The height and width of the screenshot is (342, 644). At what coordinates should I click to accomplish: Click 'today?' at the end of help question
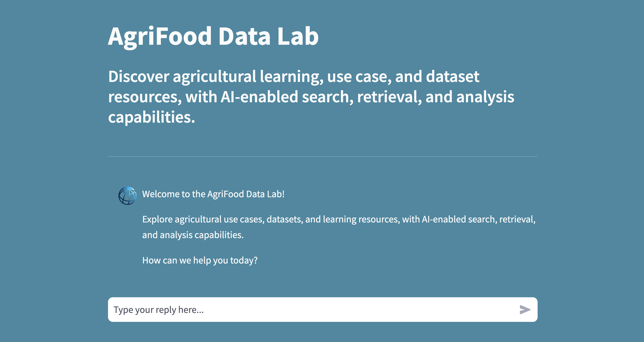tap(244, 260)
